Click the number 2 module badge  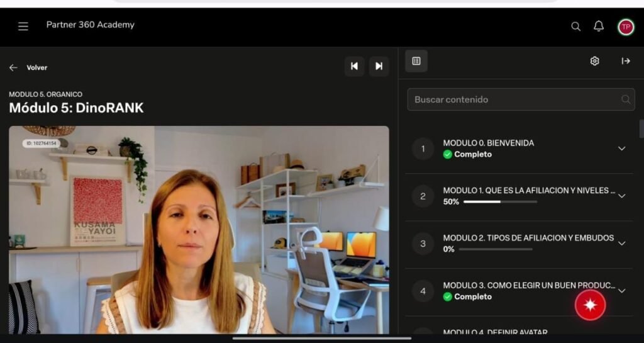click(x=423, y=196)
